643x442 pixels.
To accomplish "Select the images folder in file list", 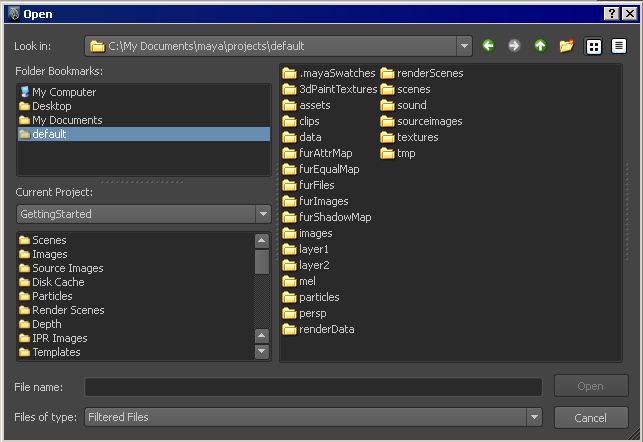I will (308, 233).
